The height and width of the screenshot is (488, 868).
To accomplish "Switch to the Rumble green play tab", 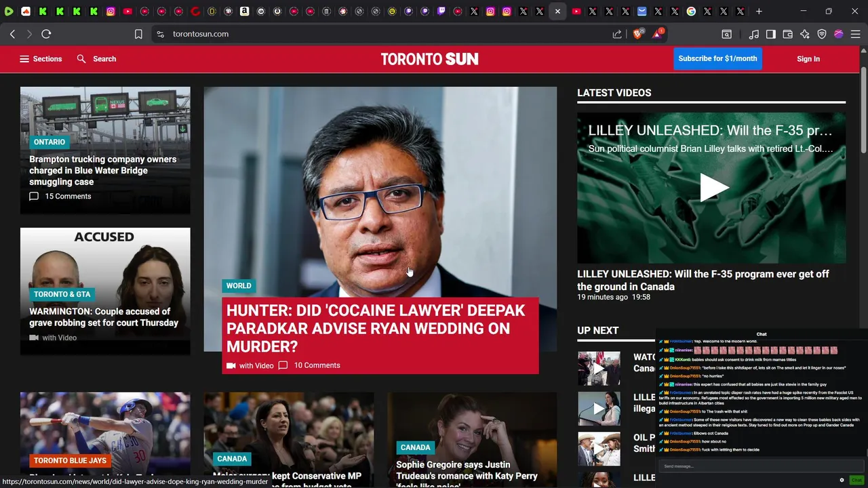I will click(9, 12).
